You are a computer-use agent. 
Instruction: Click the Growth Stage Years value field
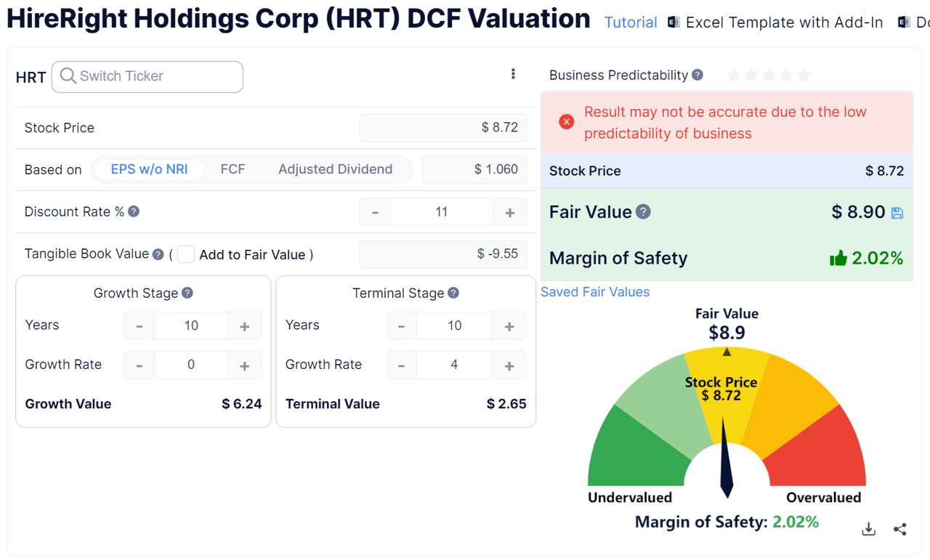191,326
